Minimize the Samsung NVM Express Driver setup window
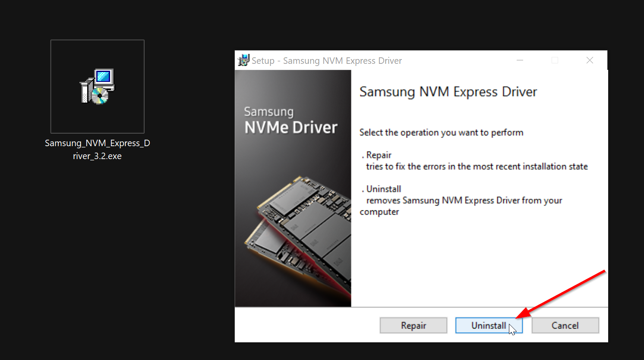The image size is (644, 360). 520,60
